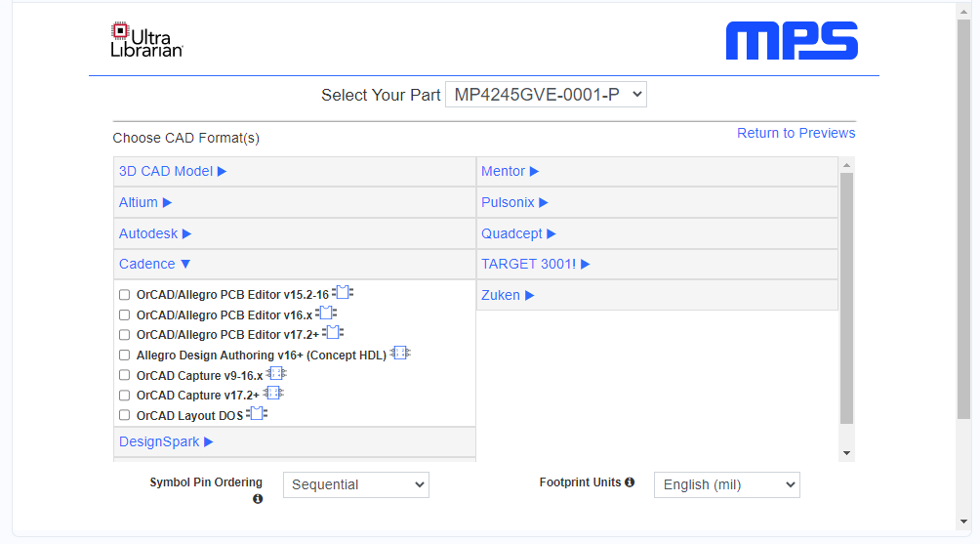Click the Ultra Librarian logo

pos(146,39)
